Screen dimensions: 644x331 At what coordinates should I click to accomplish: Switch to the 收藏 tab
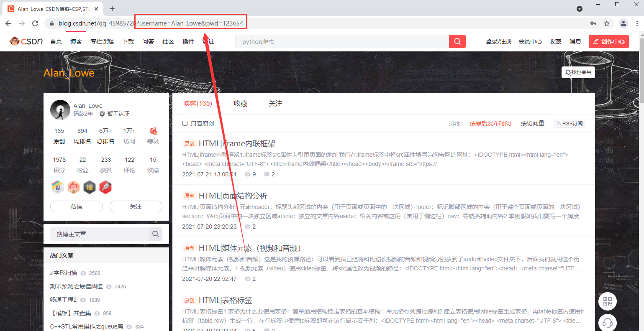pos(240,103)
